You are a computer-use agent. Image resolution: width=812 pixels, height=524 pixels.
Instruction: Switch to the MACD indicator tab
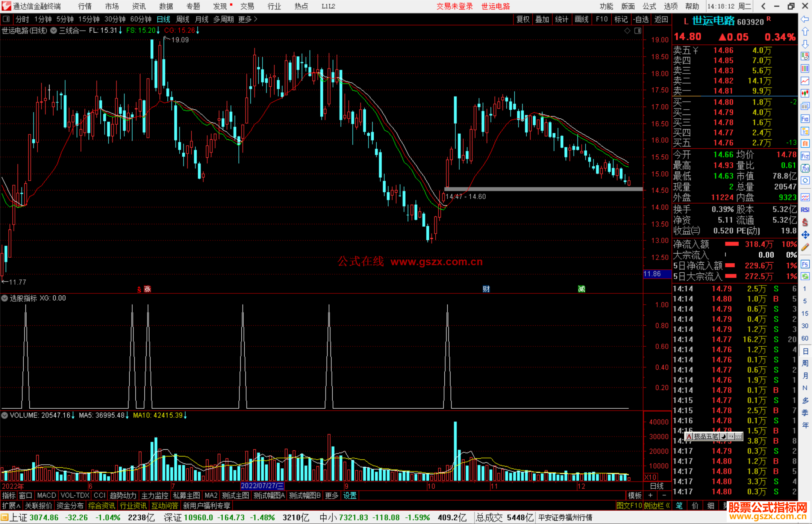pos(46,495)
